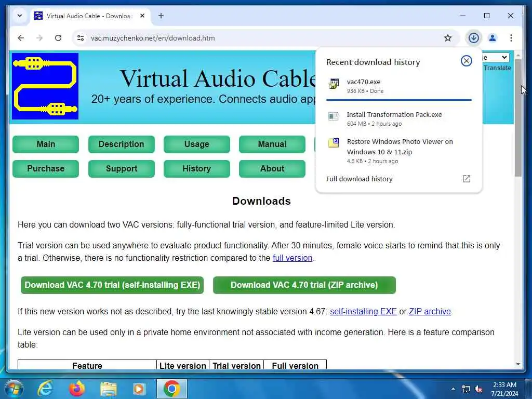
Task: Go to the Usage page
Action: [x=197, y=144]
